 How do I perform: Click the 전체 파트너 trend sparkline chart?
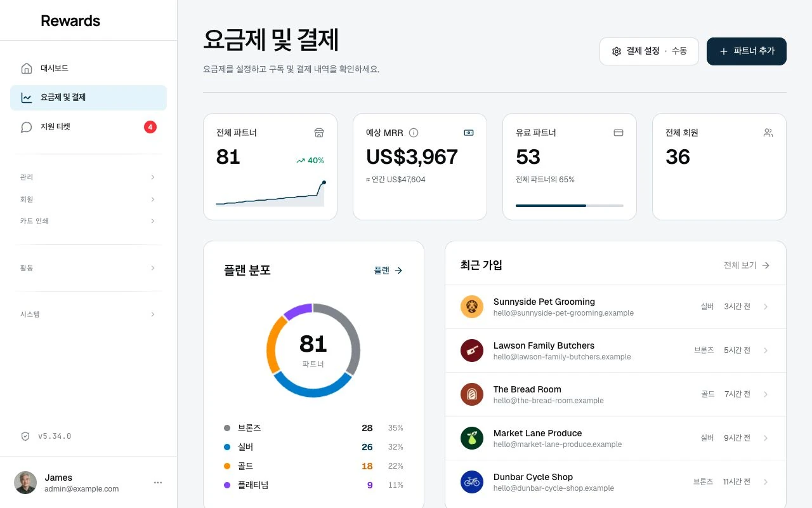pyautogui.click(x=270, y=194)
